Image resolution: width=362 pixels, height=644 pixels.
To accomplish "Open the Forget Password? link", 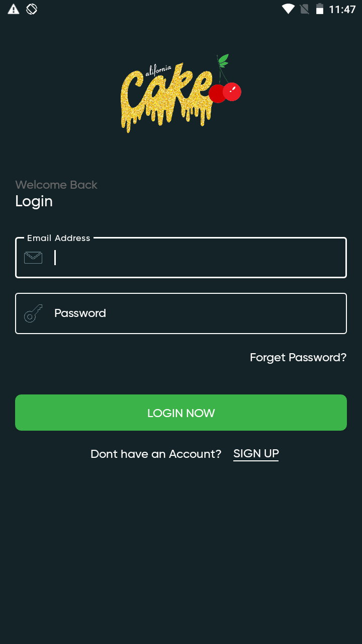I will click(x=298, y=358).
